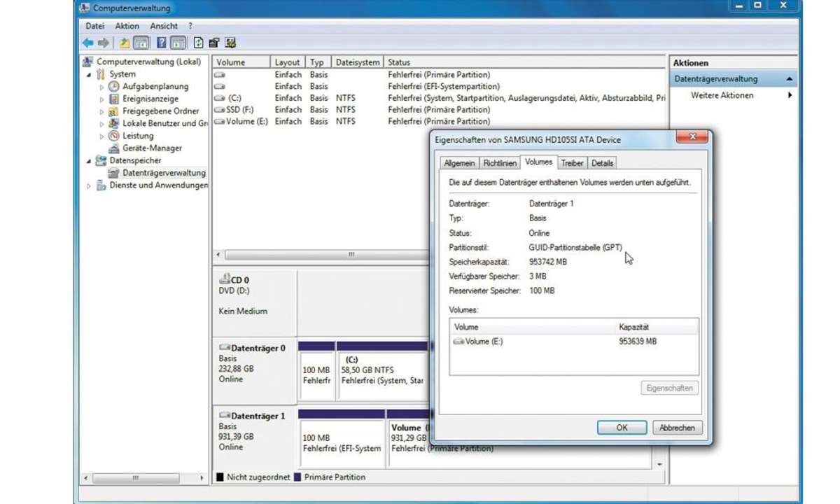The height and width of the screenshot is (504, 840).
Task: Click the drive icon beside (C:) in list
Action: (220, 98)
